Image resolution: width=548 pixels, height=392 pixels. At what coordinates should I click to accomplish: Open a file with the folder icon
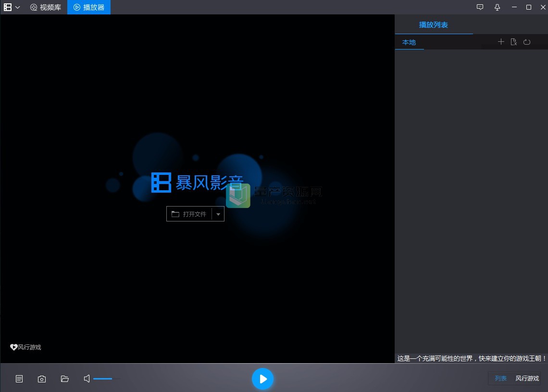pyautogui.click(x=65, y=379)
